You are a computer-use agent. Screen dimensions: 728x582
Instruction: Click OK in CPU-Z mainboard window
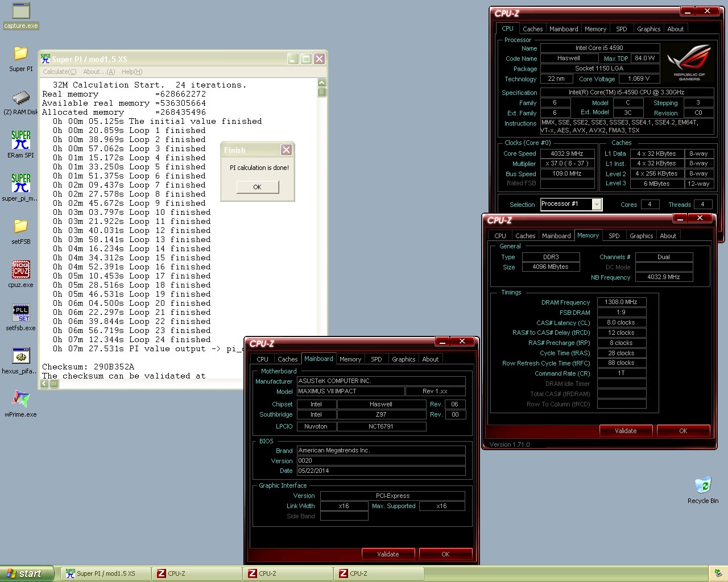click(x=446, y=554)
